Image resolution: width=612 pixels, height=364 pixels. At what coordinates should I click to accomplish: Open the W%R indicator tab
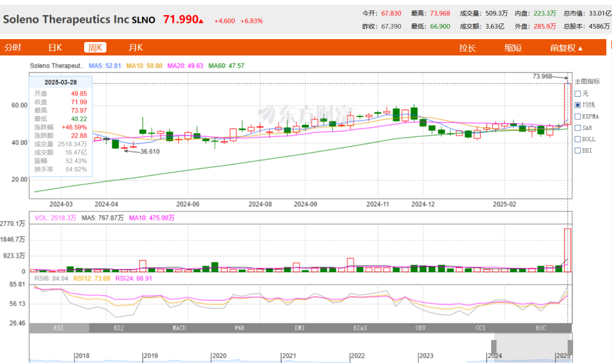(239, 328)
